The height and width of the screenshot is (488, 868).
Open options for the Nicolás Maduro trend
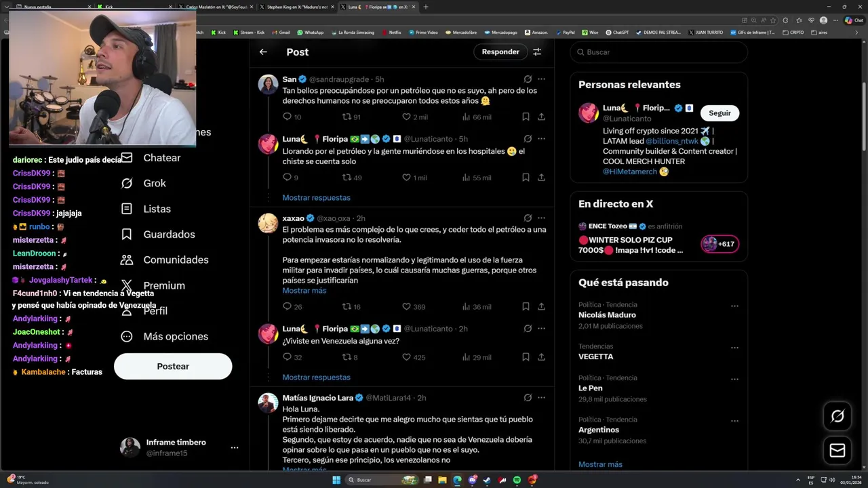[734, 306]
